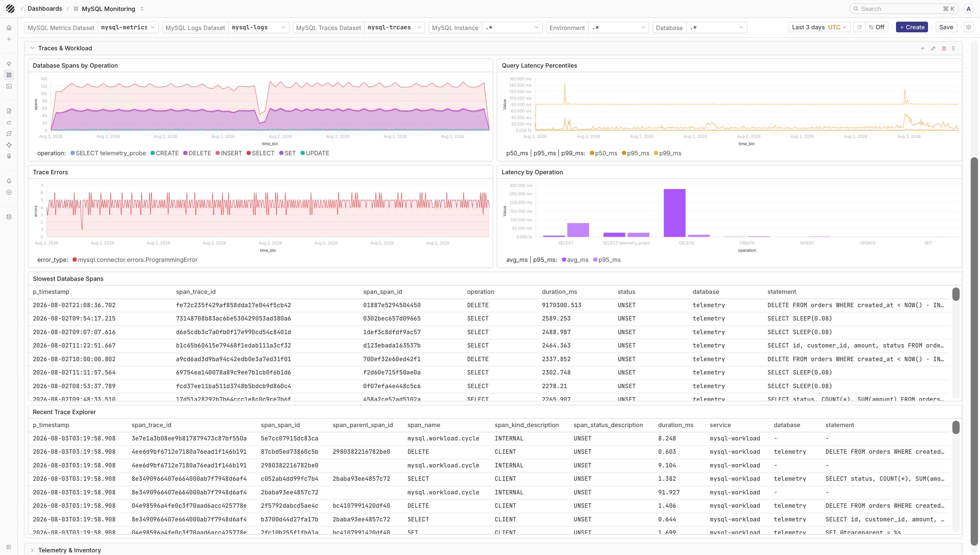Select the Dashboards grid icon in sidebar
The width and height of the screenshot is (980, 555).
(x=9, y=75)
